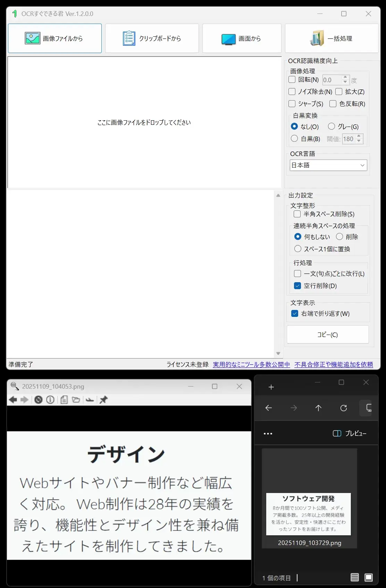Image resolution: width=386 pixels, height=588 pixels.
Task: Click output text scrollbar up arrow
Action: [278, 195]
